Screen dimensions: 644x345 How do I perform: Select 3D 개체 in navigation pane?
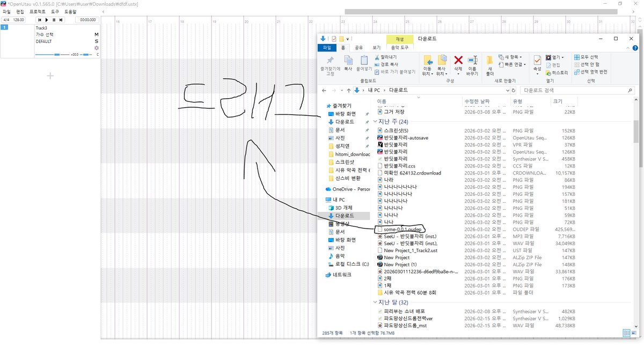point(341,208)
